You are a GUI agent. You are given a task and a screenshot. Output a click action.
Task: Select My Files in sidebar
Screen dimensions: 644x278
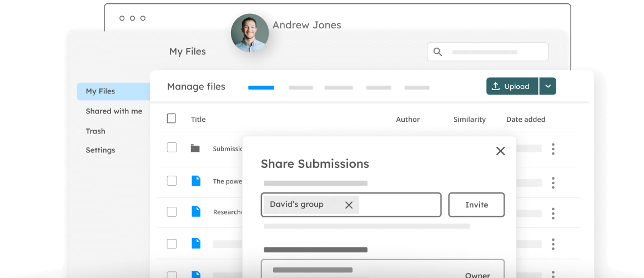coord(100,91)
